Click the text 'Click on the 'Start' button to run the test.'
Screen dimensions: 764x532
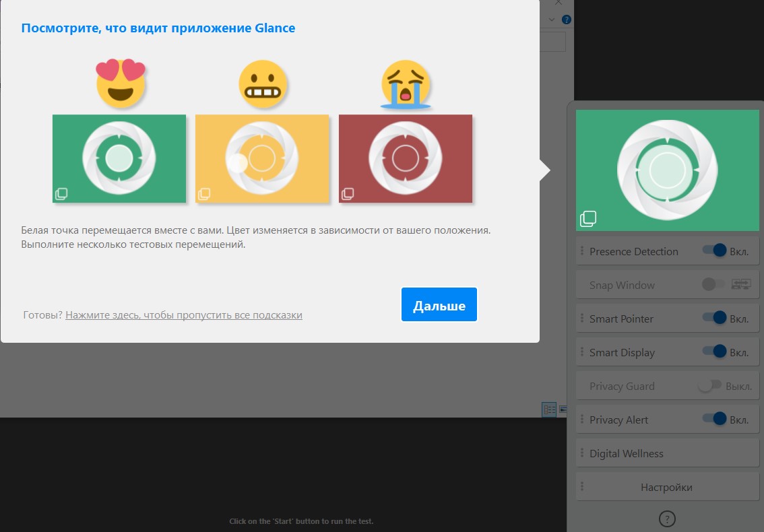[x=301, y=521]
